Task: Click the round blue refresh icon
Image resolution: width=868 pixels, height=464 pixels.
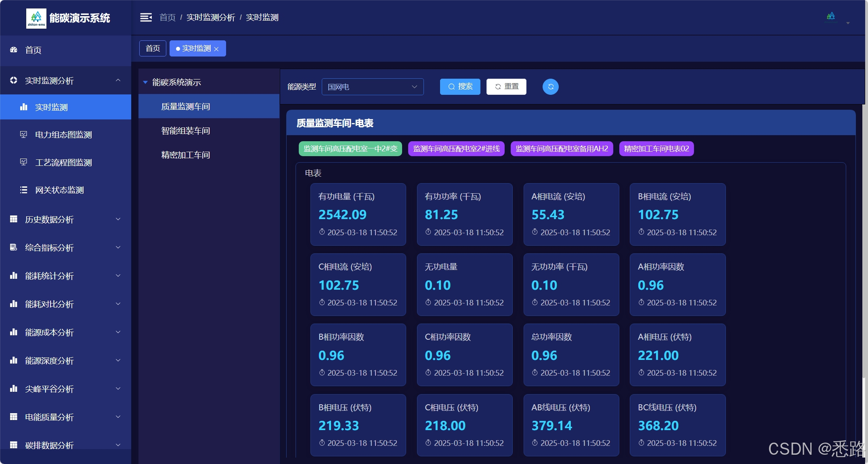Action: (550, 87)
